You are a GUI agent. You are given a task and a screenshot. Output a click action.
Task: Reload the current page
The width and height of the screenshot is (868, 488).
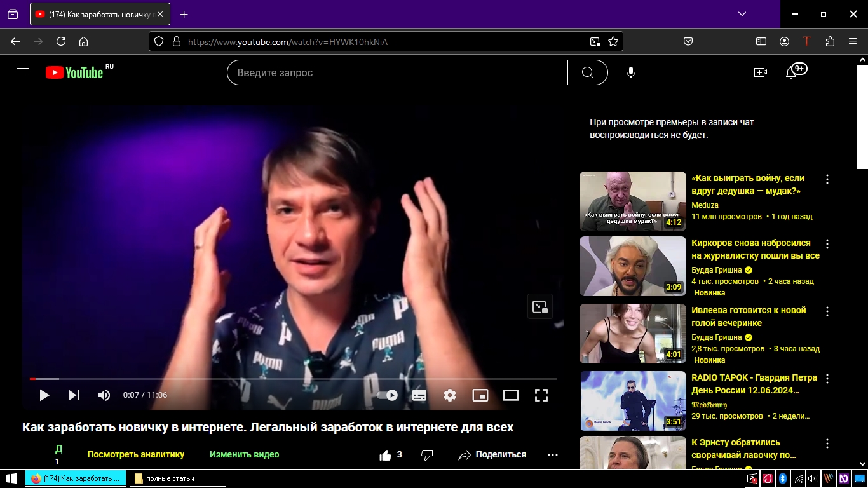61,41
